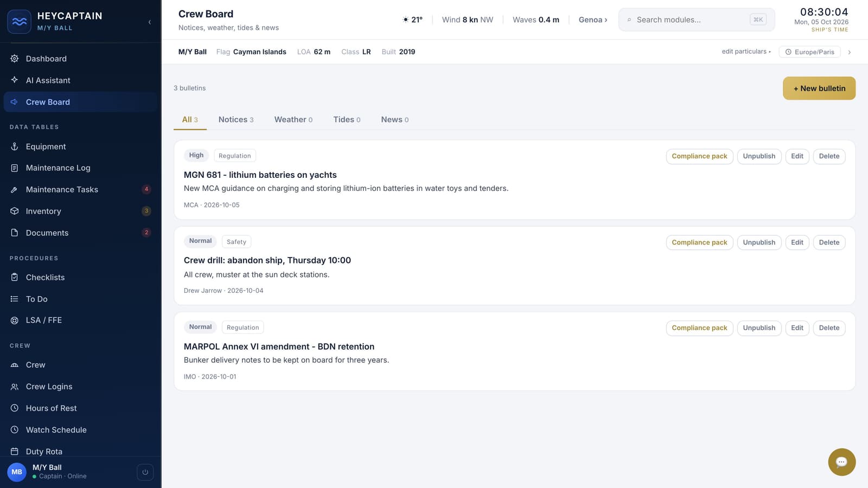Switch to the Notices tab
868x488 pixels.
point(236,119)
